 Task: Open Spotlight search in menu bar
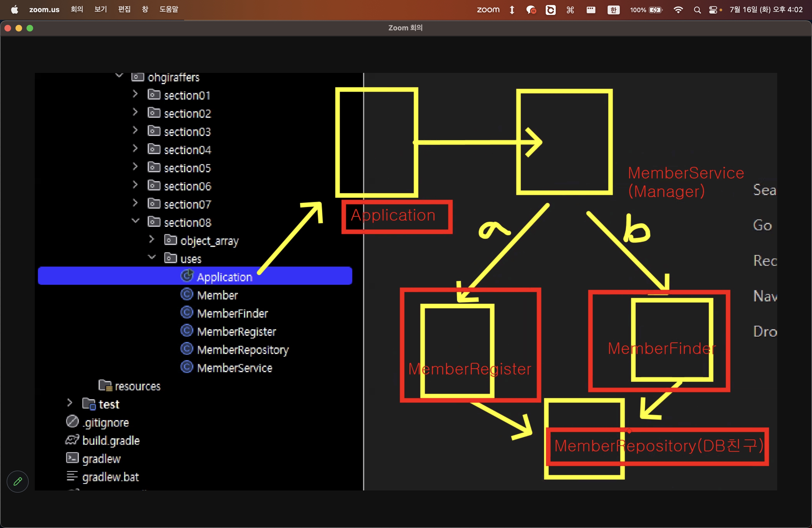click(697, 10)
